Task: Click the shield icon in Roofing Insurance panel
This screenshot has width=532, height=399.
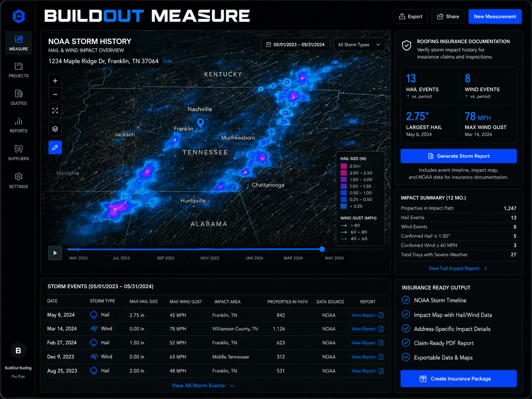Action: pos(406,46)
